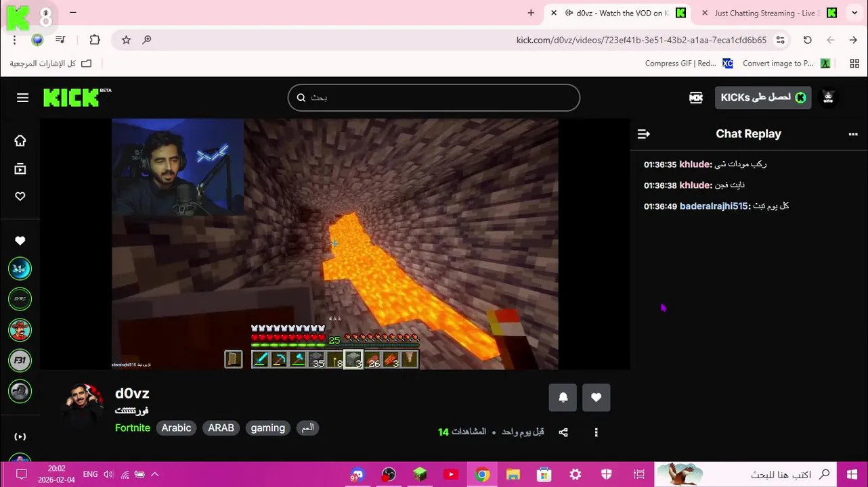Close the Just Chatting tab
Screen dimensions: 868x487
(x=705, y=13)
